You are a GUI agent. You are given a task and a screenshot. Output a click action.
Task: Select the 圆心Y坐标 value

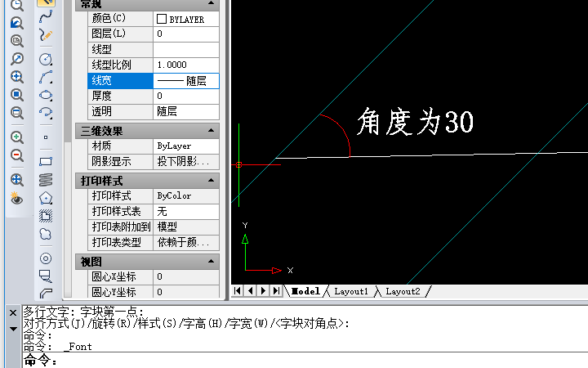186,292
